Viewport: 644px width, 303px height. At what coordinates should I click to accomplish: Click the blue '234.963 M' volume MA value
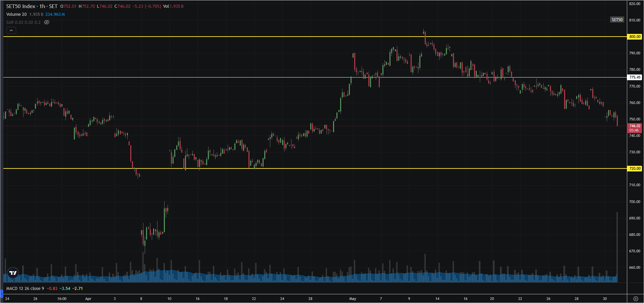click(x=55, y=14)
